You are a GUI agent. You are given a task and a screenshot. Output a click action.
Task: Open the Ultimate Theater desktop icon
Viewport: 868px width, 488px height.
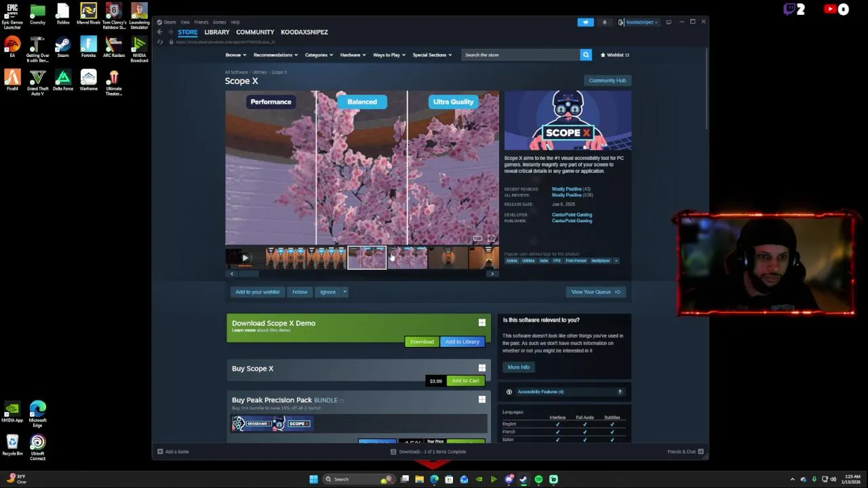(x=114, y=83)
